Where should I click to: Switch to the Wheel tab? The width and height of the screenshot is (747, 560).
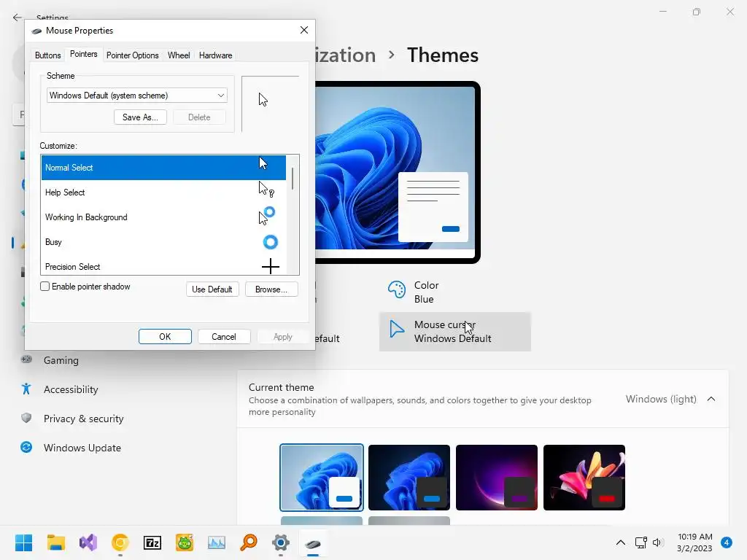click(179, 55)
